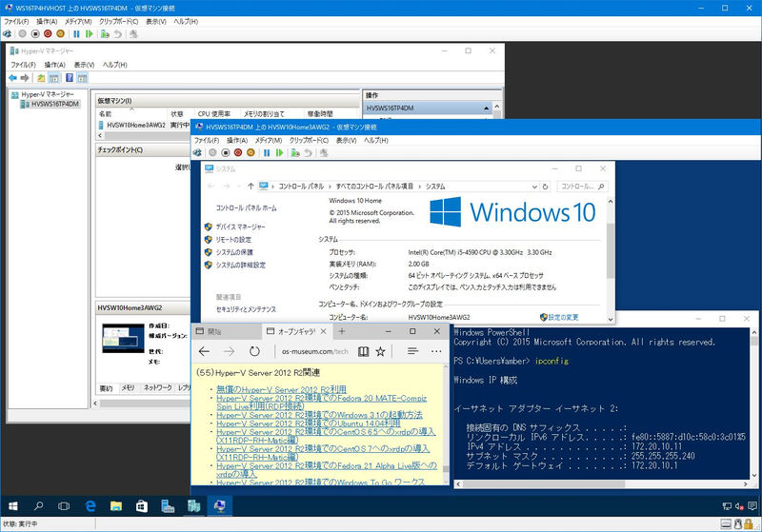Send Ctrl+Alt+Del in outer HVSWS16TP4DM connection toolbar
The image size is (762, 532).
7,34
